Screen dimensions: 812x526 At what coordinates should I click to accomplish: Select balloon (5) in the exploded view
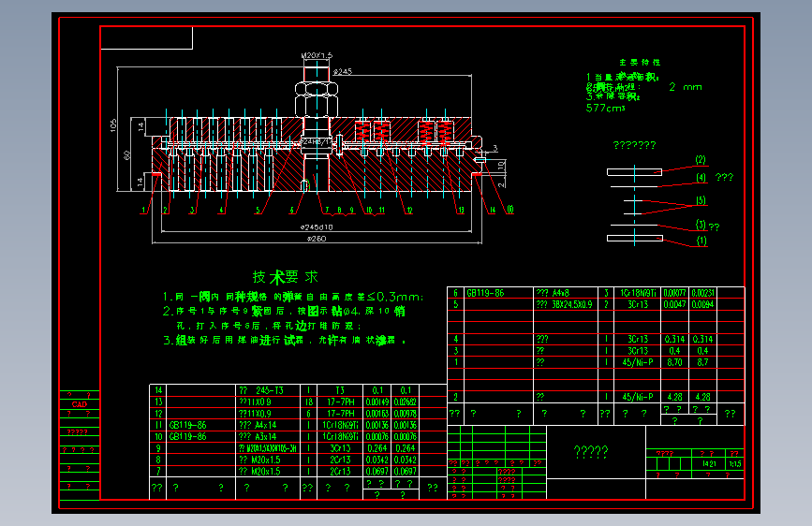(701, 200)
